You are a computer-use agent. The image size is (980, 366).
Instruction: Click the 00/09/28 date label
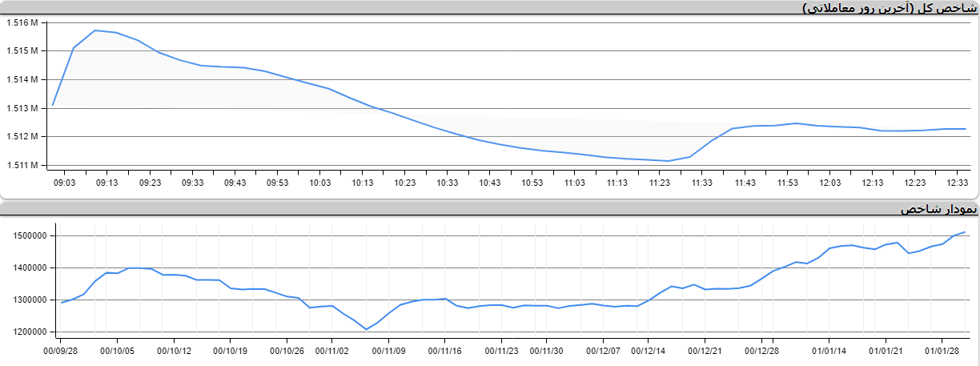(61, 350)
